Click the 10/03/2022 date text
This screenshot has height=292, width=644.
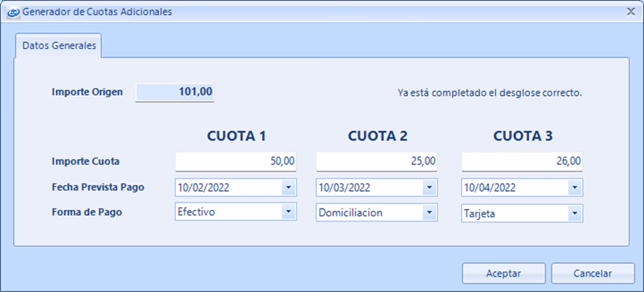[345, 187]
